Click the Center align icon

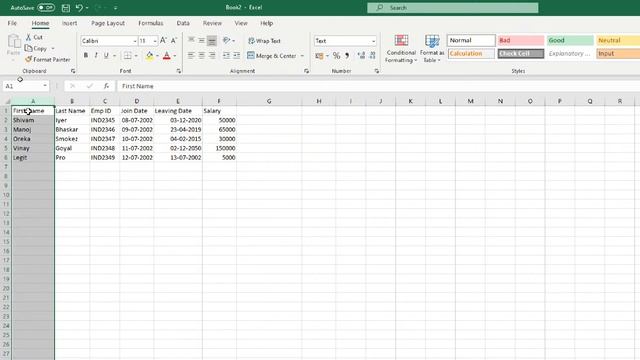(x=202, y=56)
